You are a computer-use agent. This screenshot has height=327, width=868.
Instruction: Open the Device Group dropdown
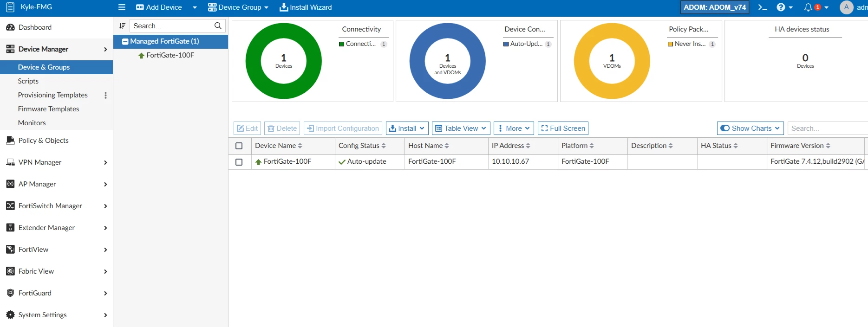click(238, 7)
